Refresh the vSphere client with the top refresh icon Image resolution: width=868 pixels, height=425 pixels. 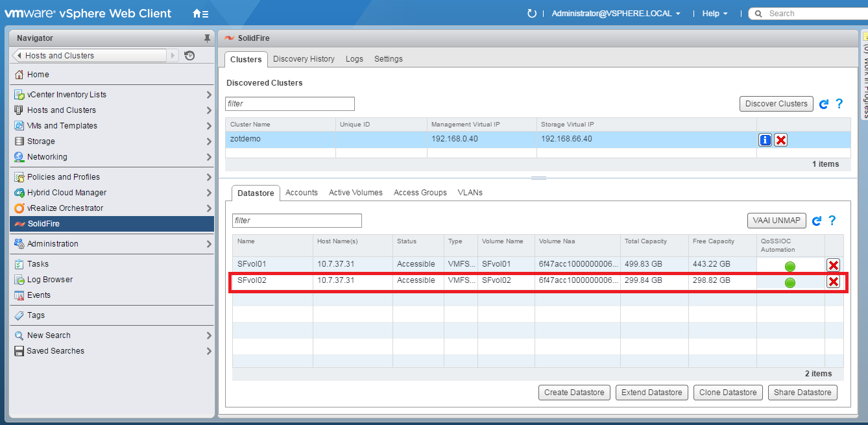(532, 14)
